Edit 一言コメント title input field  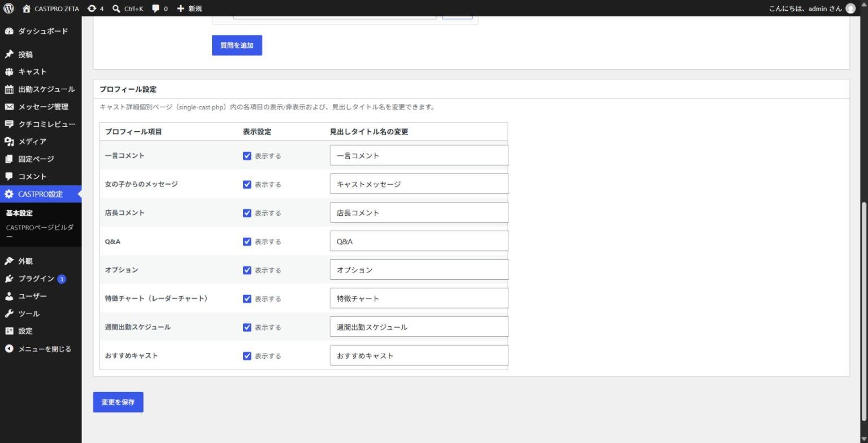point(419,155)
